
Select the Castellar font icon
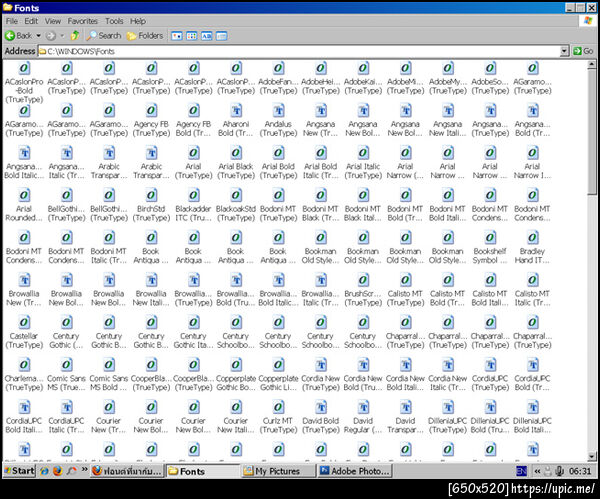(x=24, y=323)
